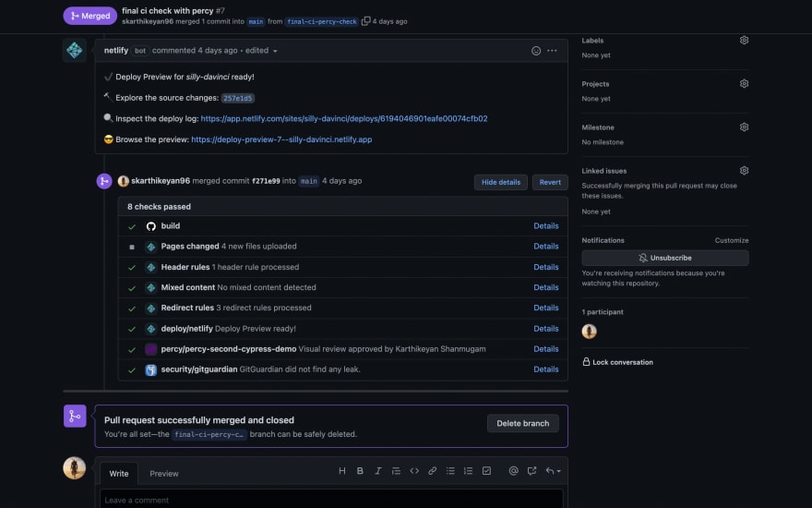
Task: Click the Netlify icon on Mixed content check
Action: (150, 287)
